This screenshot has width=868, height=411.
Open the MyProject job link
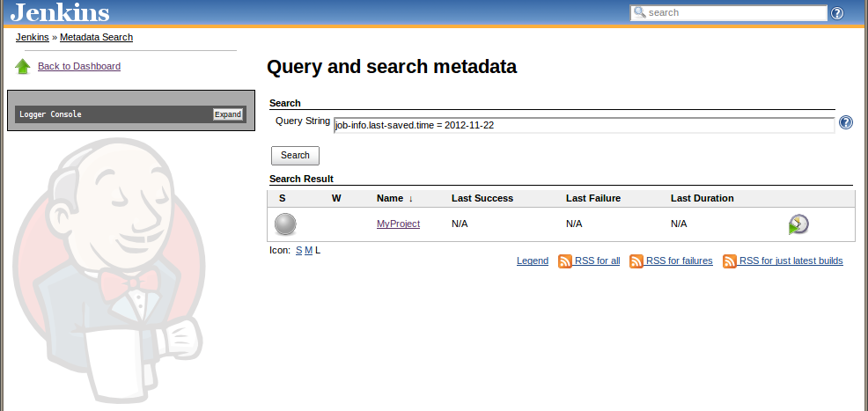[x=398, y=224]
